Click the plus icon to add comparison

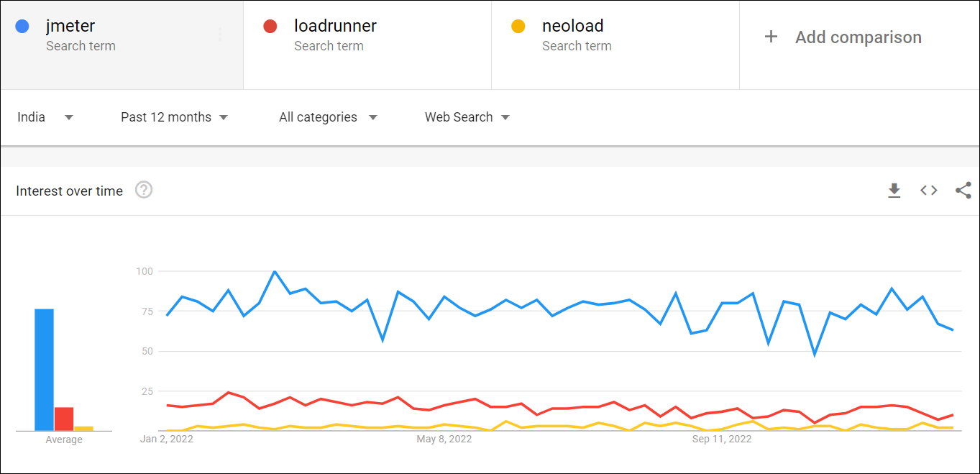pos(771,37)
